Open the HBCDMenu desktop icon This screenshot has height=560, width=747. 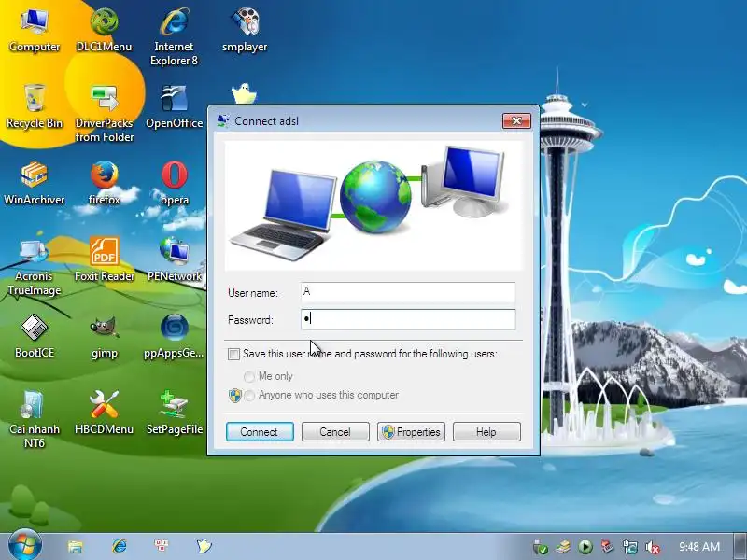104,413
